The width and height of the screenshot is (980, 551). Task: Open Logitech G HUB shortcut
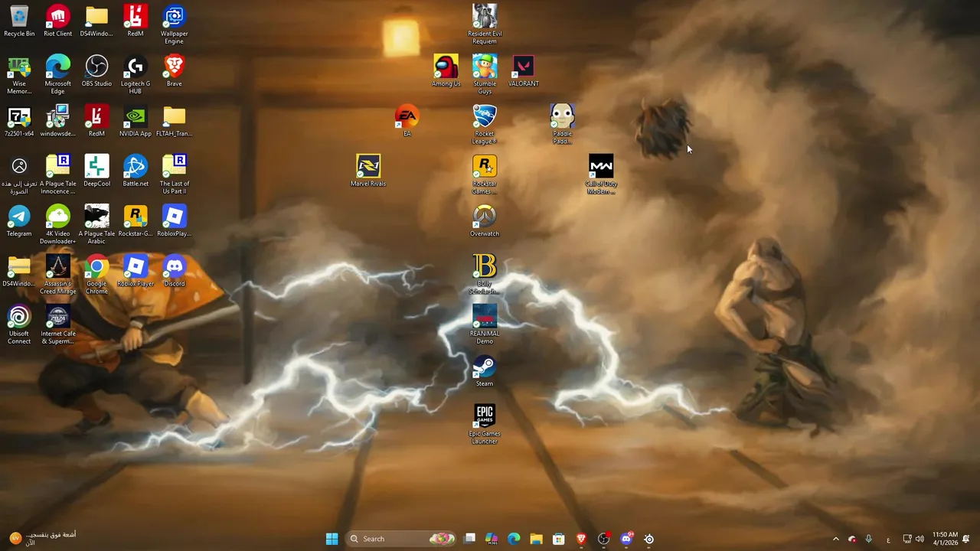point(136,75)
